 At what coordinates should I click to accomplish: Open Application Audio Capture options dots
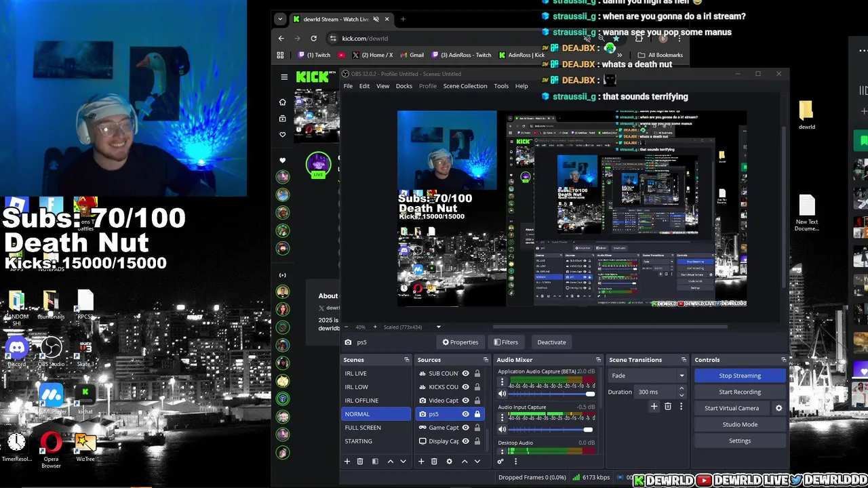click(502, 382)
